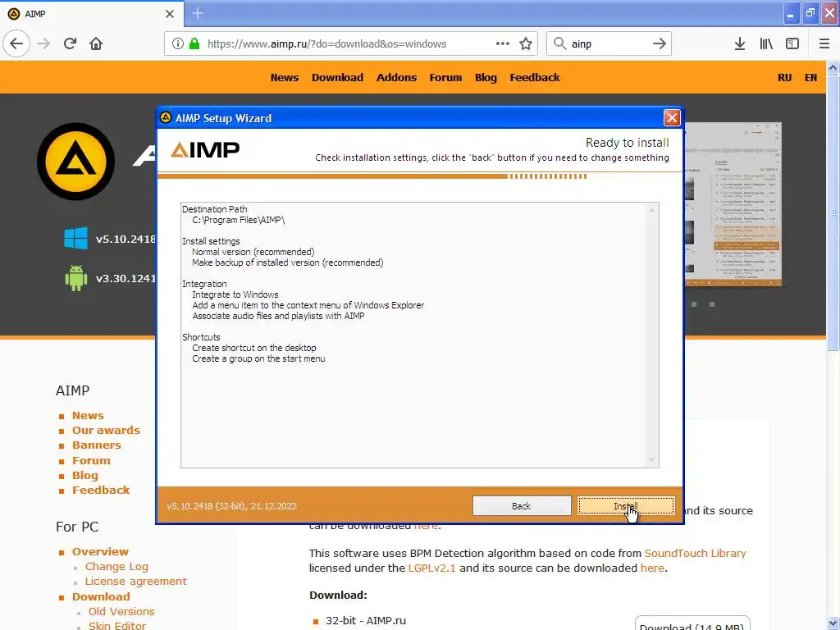Click the Windows logo version icon
Screen dimensions: 840x630
click(76, 239)
